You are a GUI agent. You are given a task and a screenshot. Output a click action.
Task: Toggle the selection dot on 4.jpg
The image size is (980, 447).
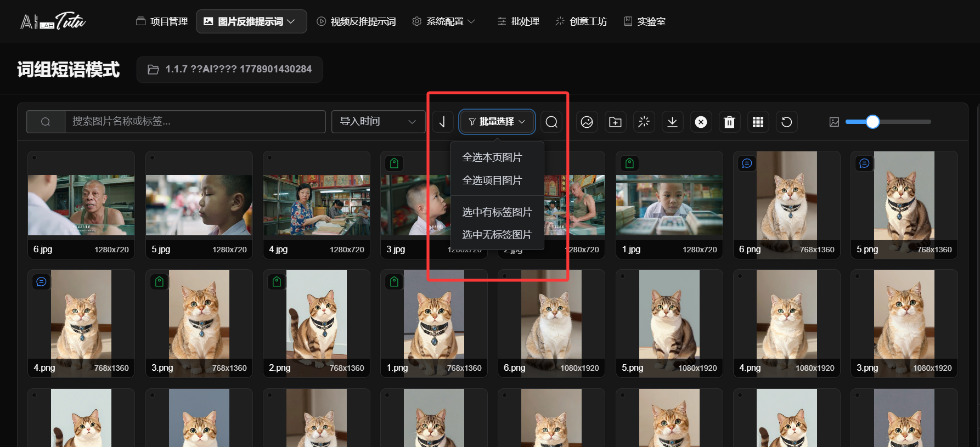click(x=269, y=158)
